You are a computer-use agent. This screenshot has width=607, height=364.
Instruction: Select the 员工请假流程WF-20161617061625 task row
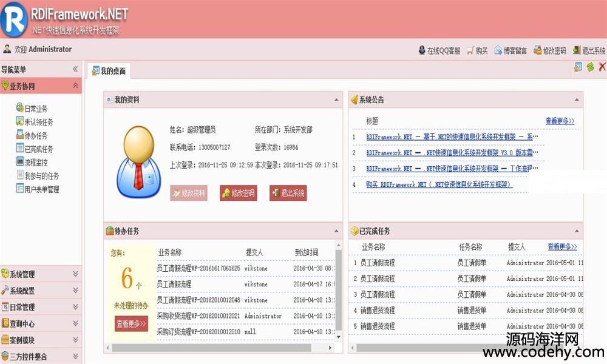coord(245,268)
